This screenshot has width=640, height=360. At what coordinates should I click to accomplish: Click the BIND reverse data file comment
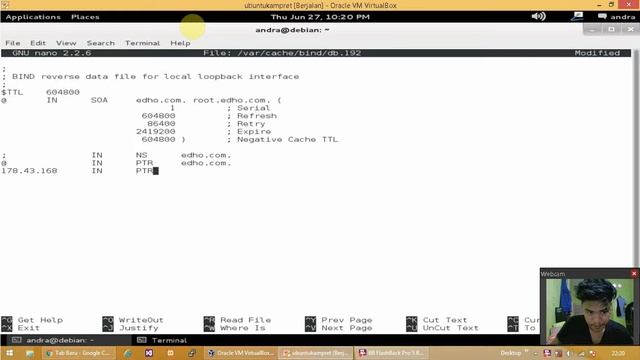coord(155,76)
